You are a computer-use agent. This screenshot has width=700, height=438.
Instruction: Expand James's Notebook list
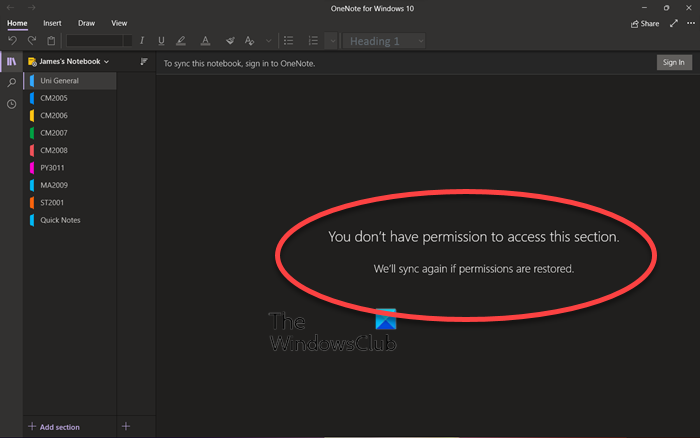click(69, 61)
